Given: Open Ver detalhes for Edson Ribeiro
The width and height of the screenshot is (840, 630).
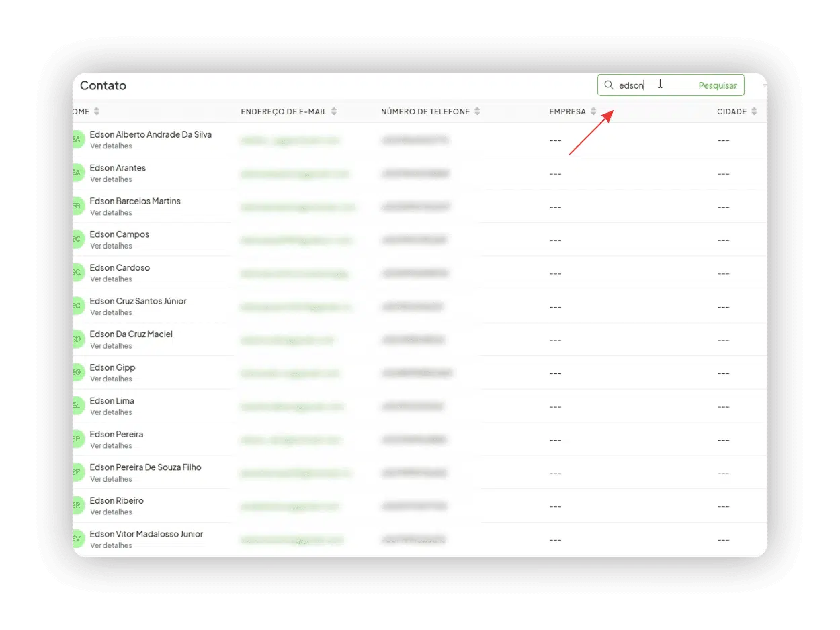Looking at the screenshot, I should click(111, 512).
